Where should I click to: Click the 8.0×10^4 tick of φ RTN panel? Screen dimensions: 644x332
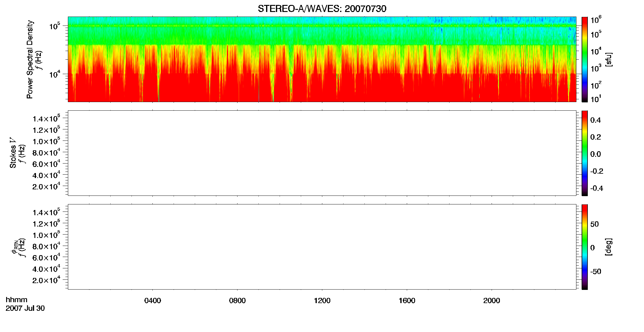pyautogui.click(x=46, y=246)
